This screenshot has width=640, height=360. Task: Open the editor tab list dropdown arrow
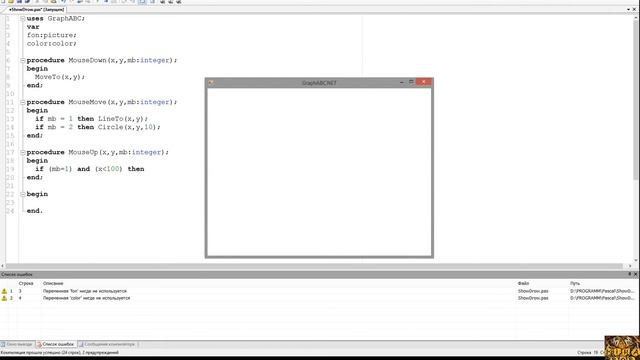pos(628,9)
